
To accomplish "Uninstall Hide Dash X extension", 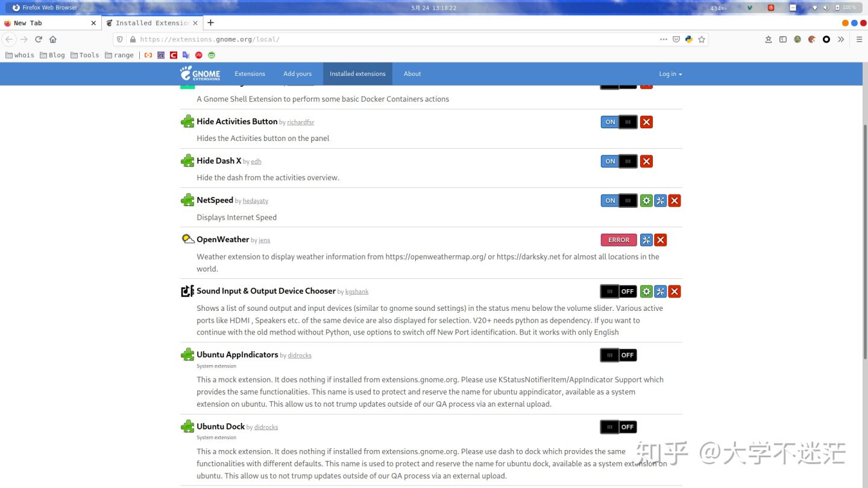I will pyautogui.click(x=646, y=161).
